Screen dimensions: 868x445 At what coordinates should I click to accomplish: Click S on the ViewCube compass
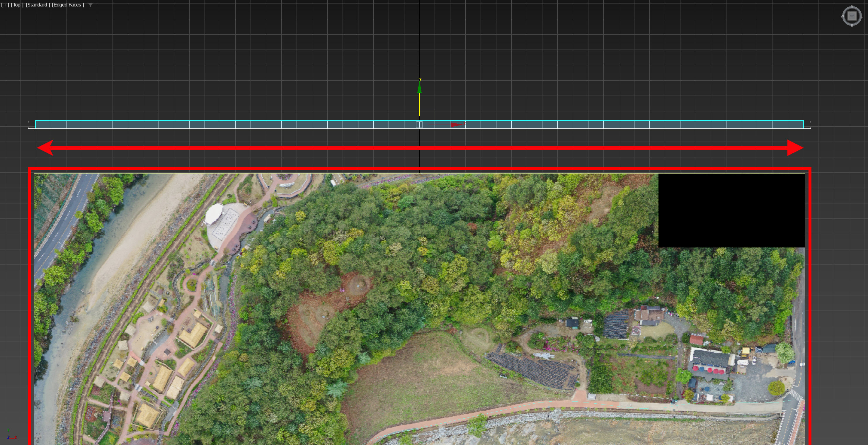tap(852, 26)
